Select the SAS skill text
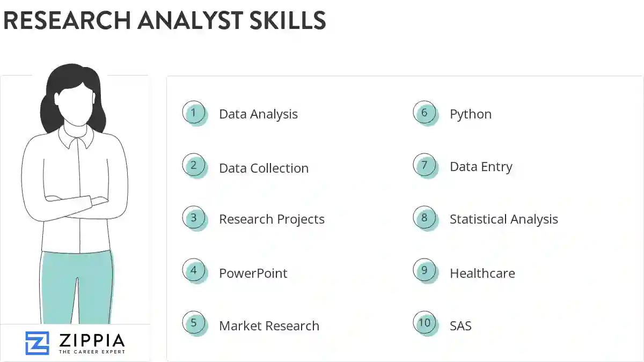The height and width of the screenshot is (362, 644). 460,326
